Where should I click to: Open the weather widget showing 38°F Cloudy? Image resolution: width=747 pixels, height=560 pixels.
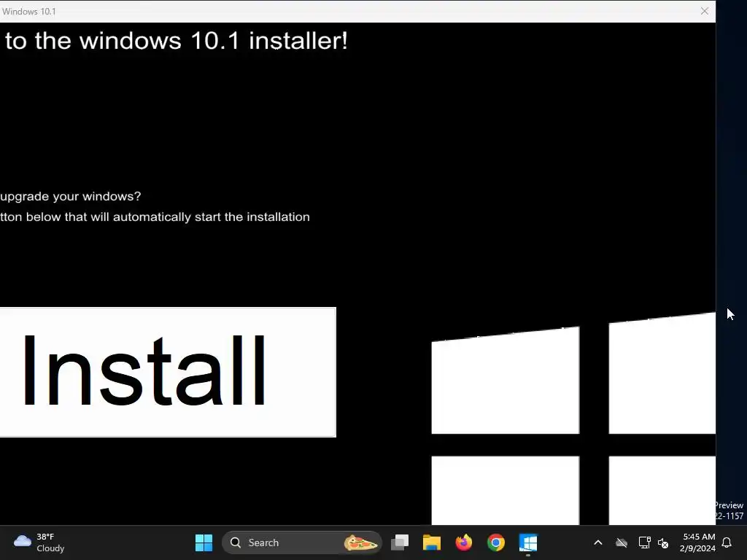39,542
